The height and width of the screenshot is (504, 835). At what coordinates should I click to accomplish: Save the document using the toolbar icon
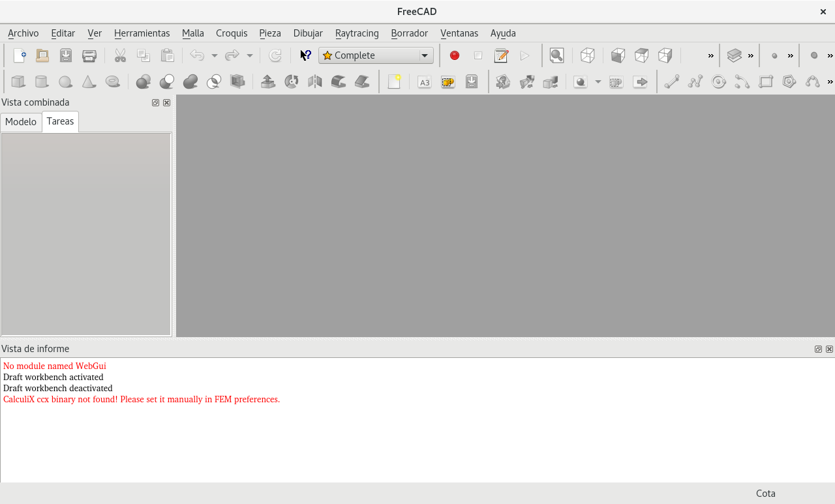pyautogui.click(x=66, y=55)
